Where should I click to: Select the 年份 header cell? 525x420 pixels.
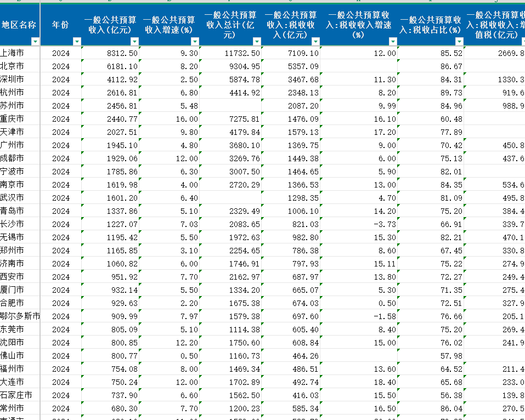pos(60,25)
